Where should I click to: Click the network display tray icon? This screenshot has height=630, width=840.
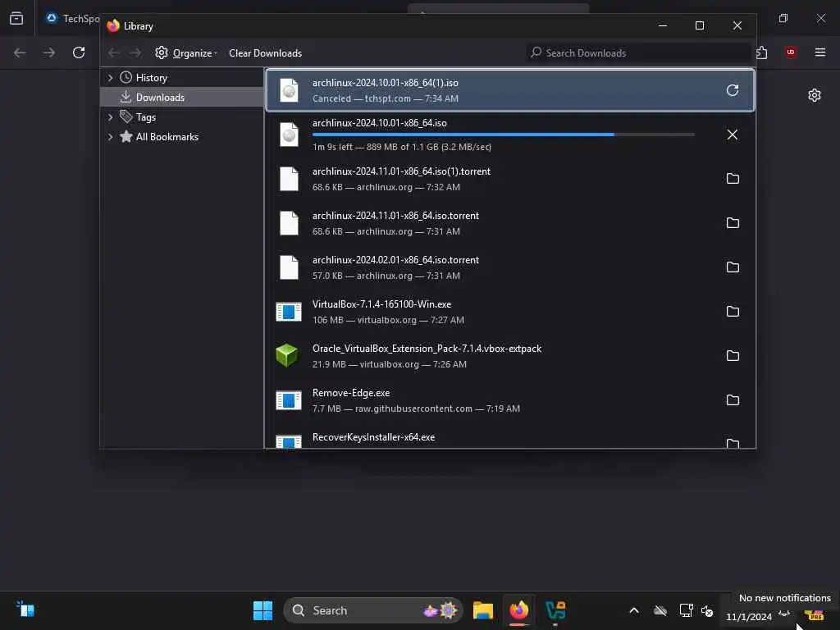point(686,610)
